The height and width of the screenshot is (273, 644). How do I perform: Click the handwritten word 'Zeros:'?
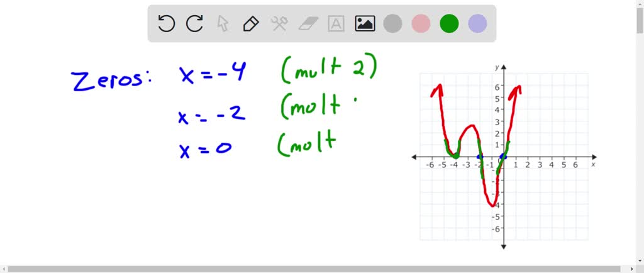(x=111, y=81)
